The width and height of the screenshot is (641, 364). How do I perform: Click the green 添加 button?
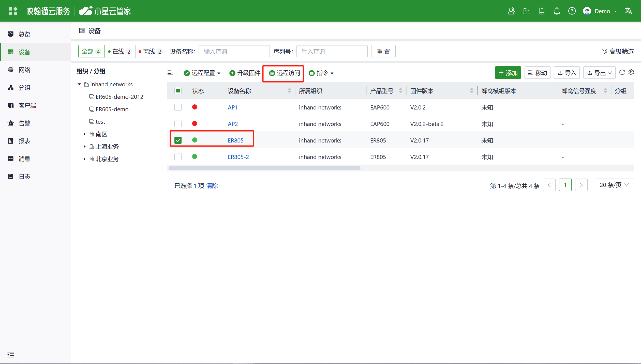click(508, 73)
